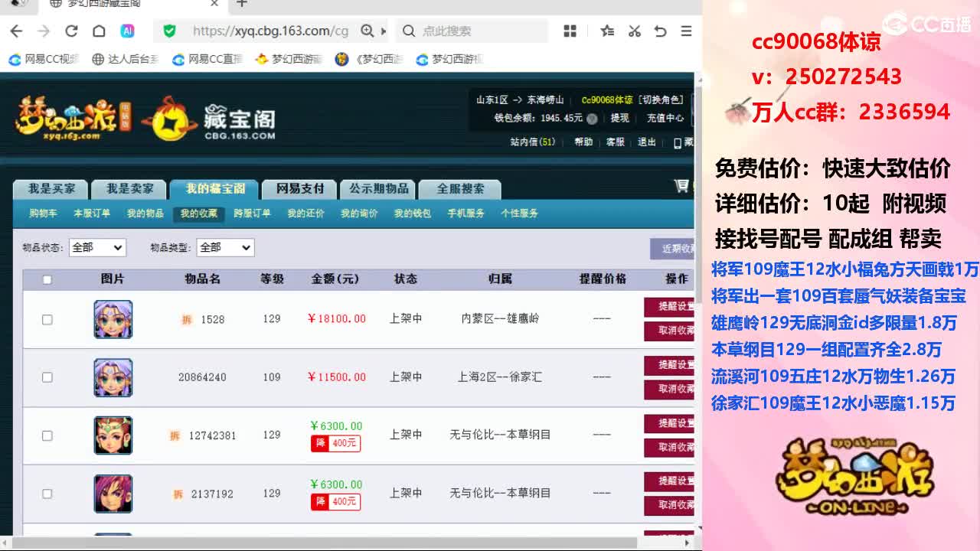Click 提醒设置 button for item 1528
The image size is (980, 551).
pos(670,307)
